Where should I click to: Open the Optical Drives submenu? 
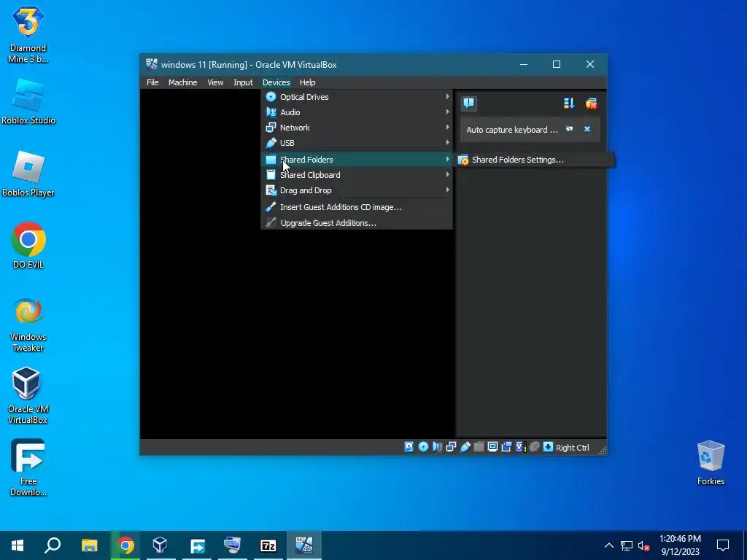[357, 97]
